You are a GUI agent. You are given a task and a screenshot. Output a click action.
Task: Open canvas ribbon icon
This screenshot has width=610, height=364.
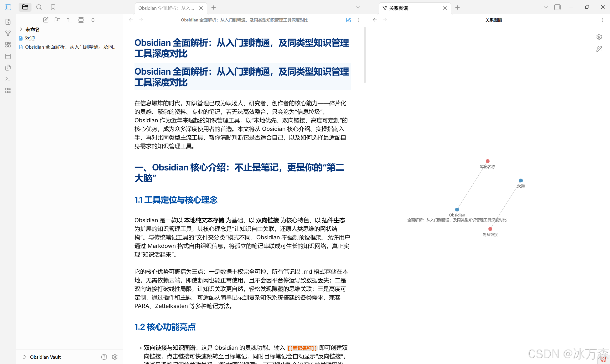click(x=8, y=45)
